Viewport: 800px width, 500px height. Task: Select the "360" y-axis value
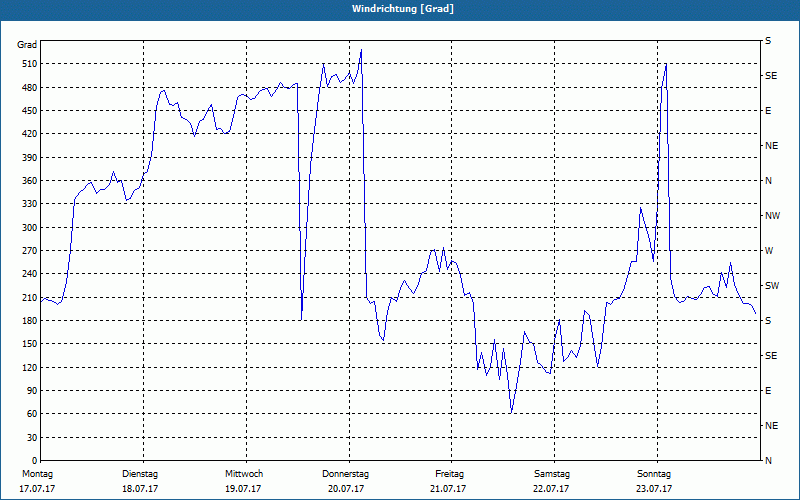coord(30,181)
